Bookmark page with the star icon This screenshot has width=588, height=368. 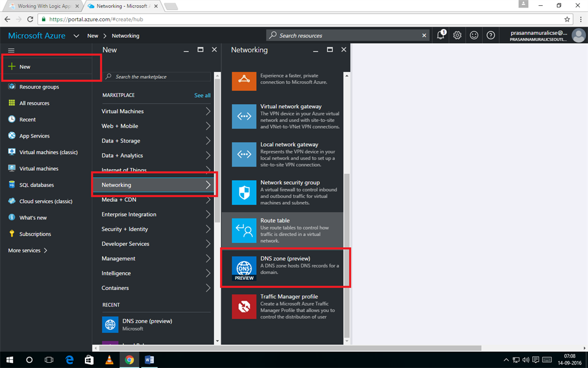coord(567,19)
